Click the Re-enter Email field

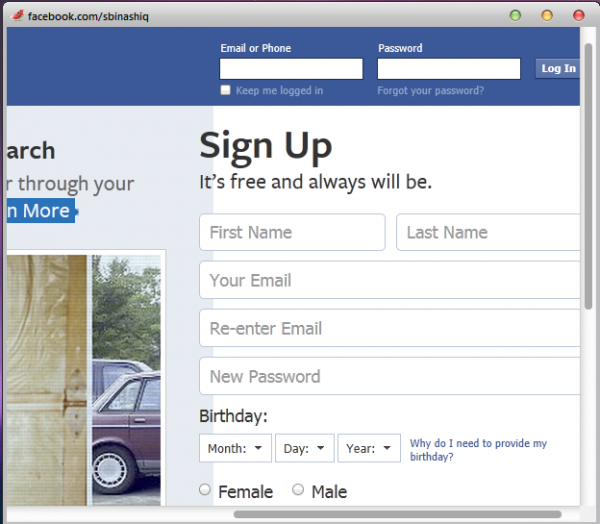[390, 328]
